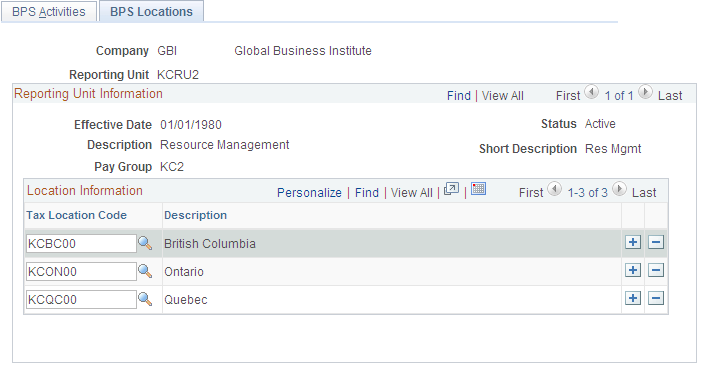The image size is (702, 366).
Task: Open lookup for tax location KCBC00
Action: [145, 243]
